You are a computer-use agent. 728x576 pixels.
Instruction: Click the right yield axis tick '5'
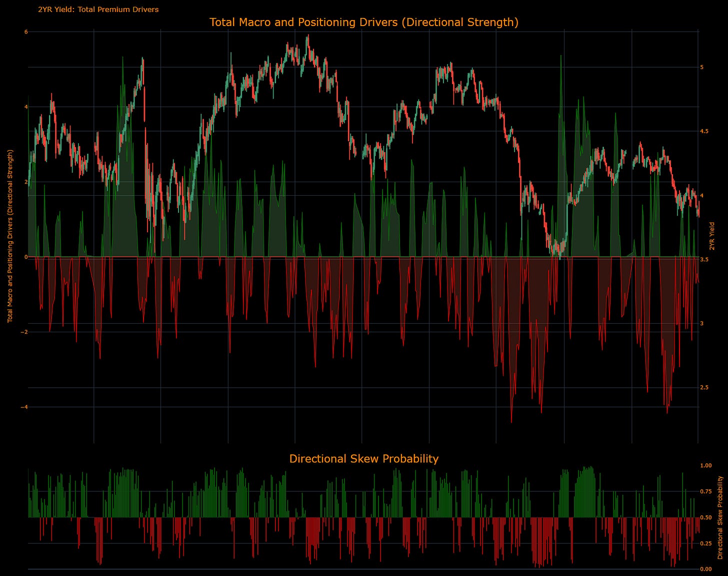pyautogui.click(x=702, y=67)
